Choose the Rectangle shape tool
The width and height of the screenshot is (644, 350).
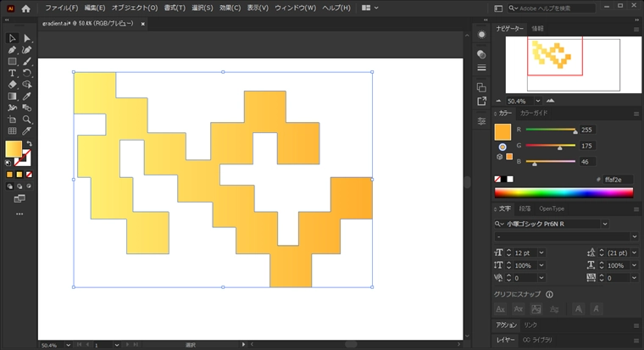(13, 61)
